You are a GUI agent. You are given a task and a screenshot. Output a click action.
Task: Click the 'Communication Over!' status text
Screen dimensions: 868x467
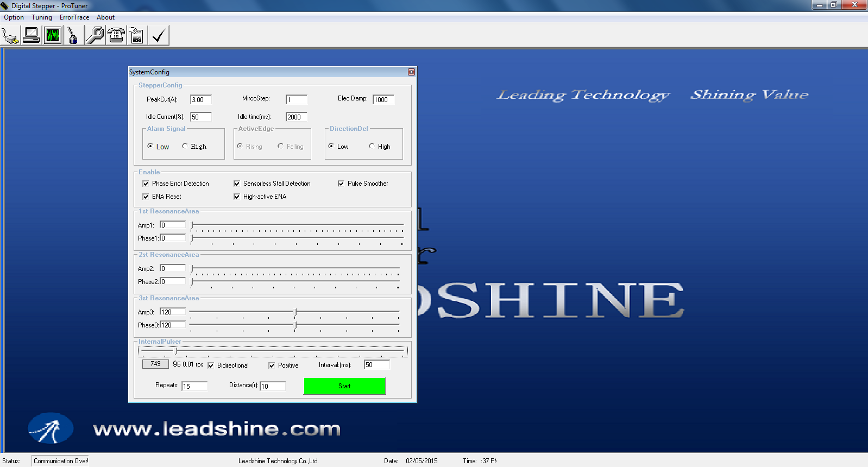coord(61,461)
